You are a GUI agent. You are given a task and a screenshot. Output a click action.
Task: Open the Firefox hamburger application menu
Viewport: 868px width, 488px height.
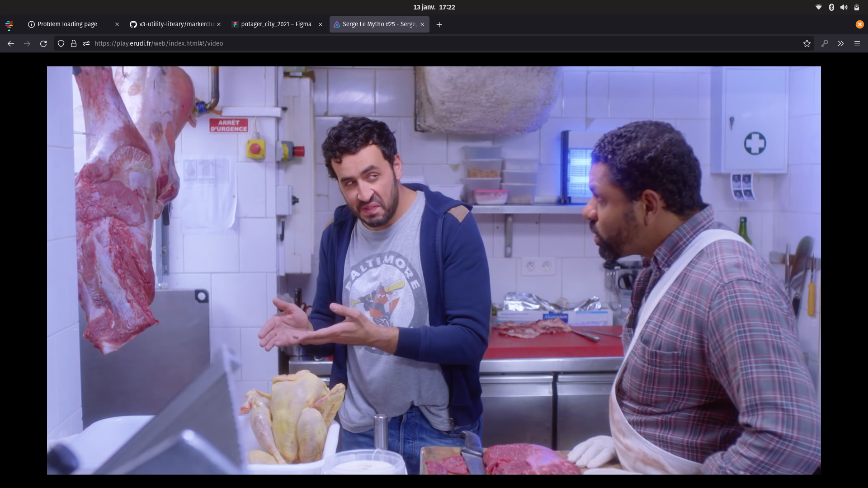click(857, 43)
